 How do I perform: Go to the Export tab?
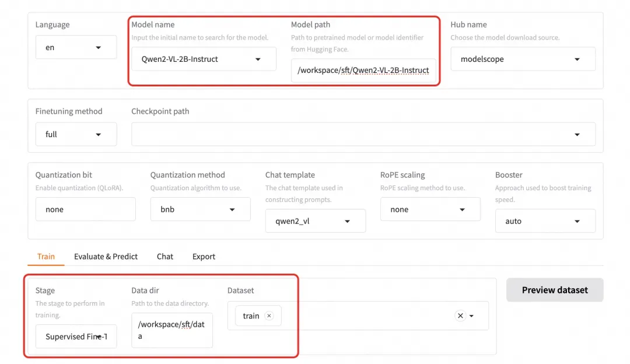tap(204, 257)
